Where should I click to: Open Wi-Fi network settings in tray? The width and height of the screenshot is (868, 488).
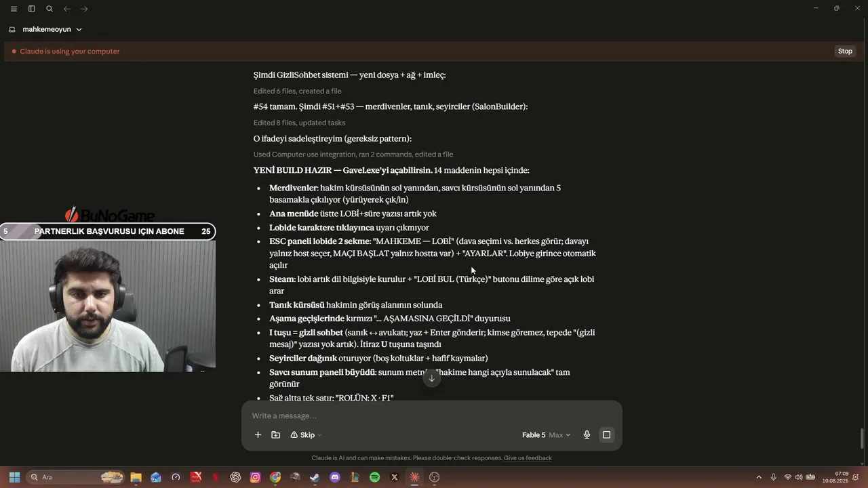pos(788,477)
